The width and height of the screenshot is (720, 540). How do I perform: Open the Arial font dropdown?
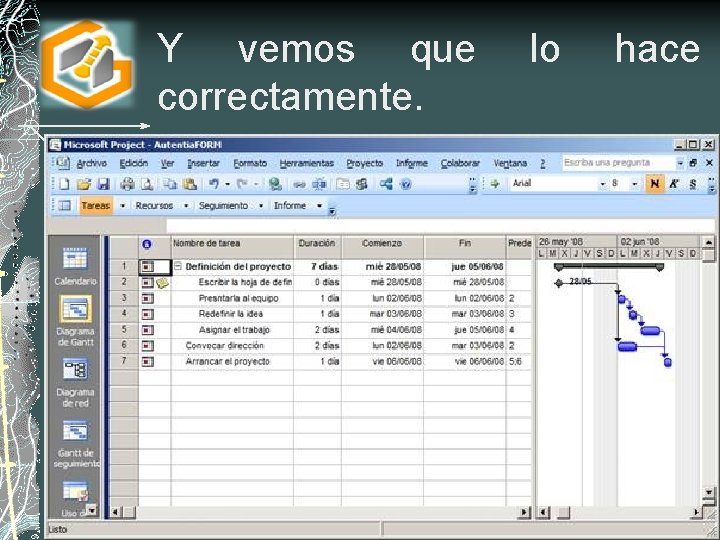(x=603, y=184)
